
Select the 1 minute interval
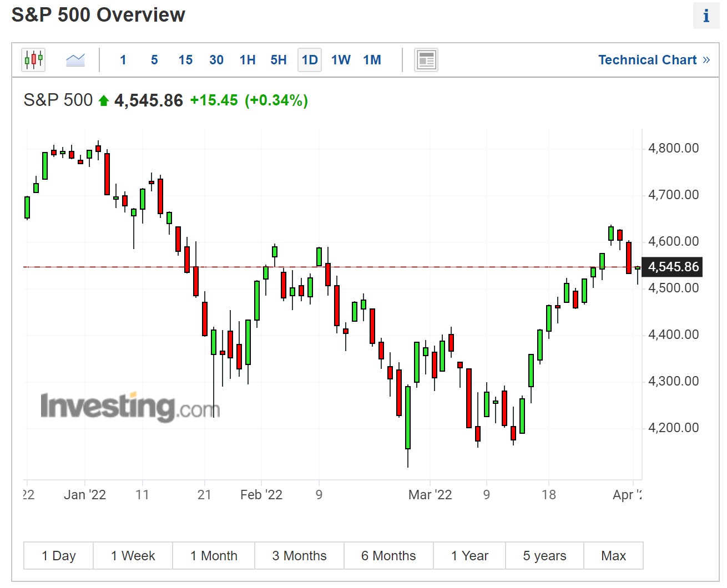[x=123, y=60]
